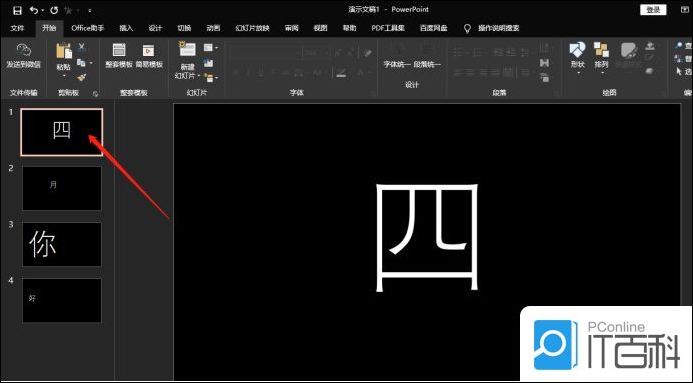Image resolution: width=693 pixels, height=383 pixels.
Task: Click the Convert to SmartArt icon
Action: click(x=544, y=78)
